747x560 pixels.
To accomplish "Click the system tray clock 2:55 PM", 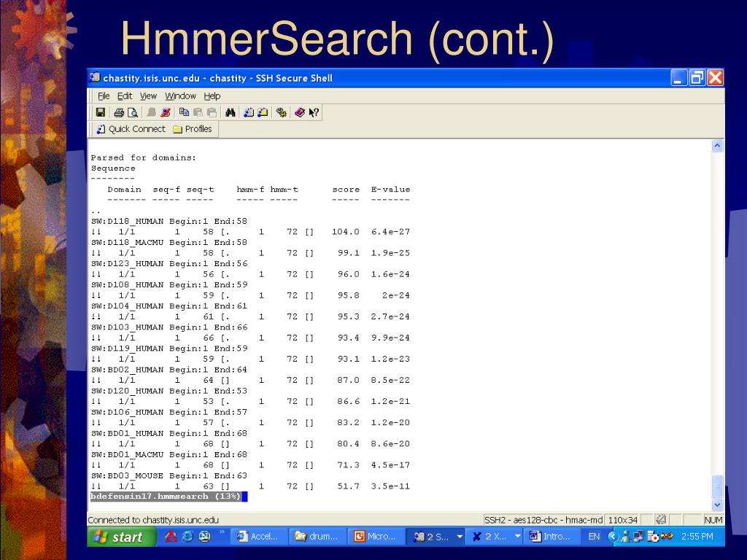I will [x=697, y=537].
